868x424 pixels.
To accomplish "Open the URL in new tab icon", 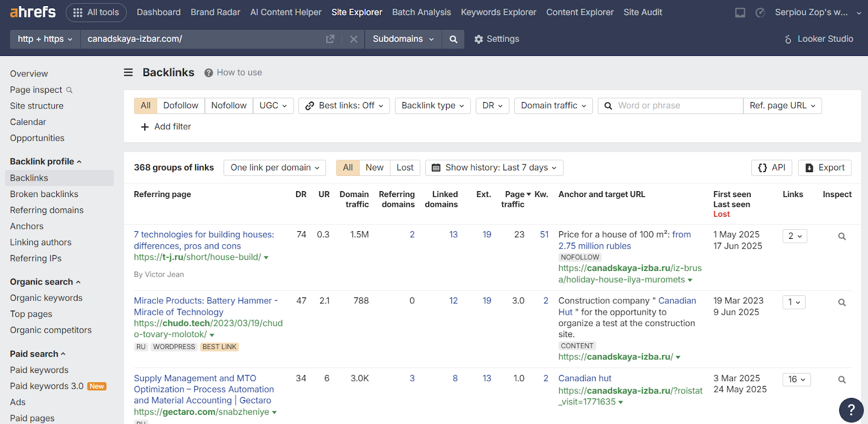I will (x=330, y=39).
